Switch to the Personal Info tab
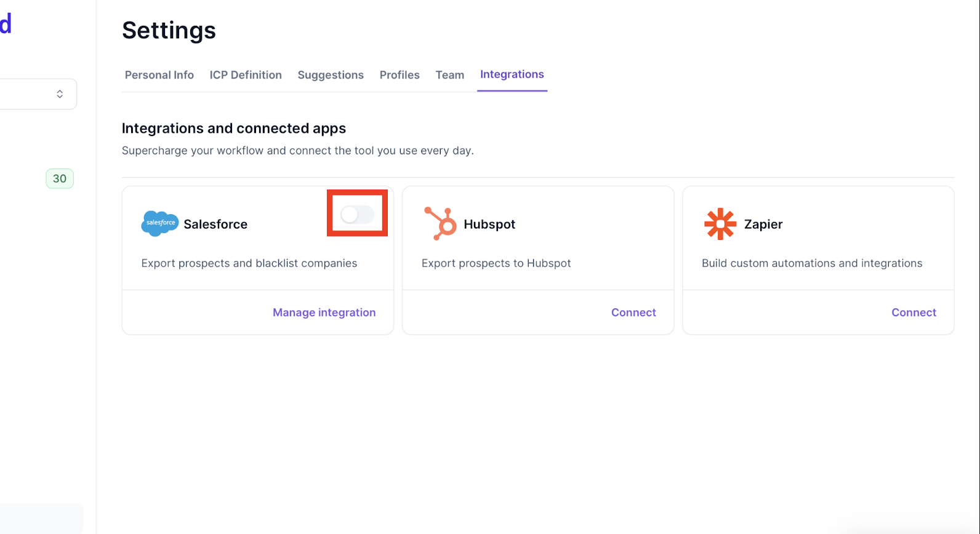The width and height of the screenshot is (980, 534). [159, 75]
